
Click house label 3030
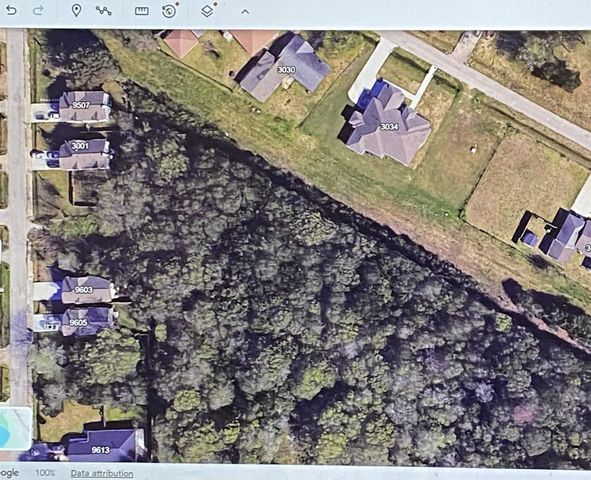tap(286, 70)
